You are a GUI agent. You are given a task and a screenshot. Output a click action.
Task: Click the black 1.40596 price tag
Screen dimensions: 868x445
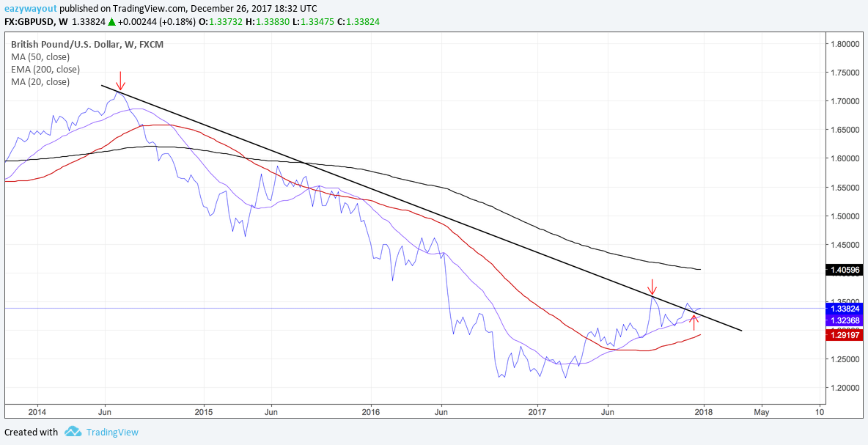pos(844,270)
